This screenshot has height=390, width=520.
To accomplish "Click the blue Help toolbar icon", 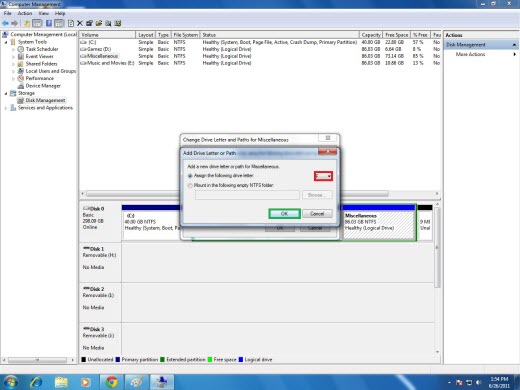I will coord(49,23).
